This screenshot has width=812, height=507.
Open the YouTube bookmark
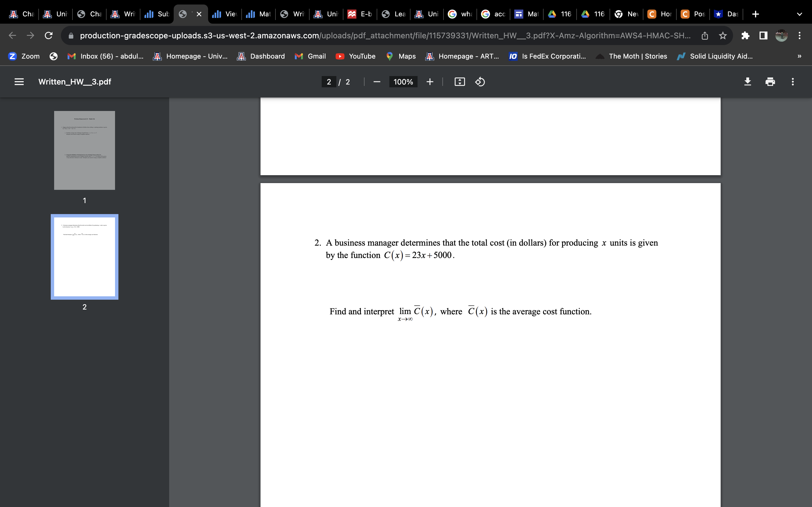[356, 56]
